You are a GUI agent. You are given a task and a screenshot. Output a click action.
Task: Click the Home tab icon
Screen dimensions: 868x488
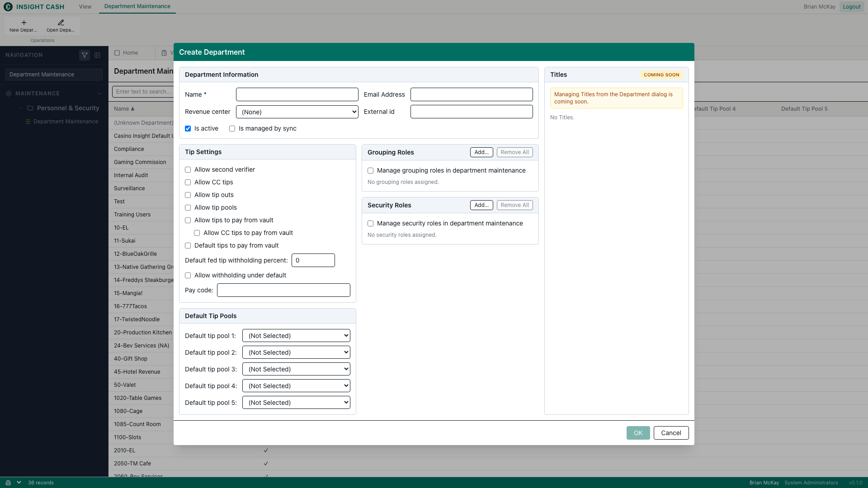(x=117, y=53)
